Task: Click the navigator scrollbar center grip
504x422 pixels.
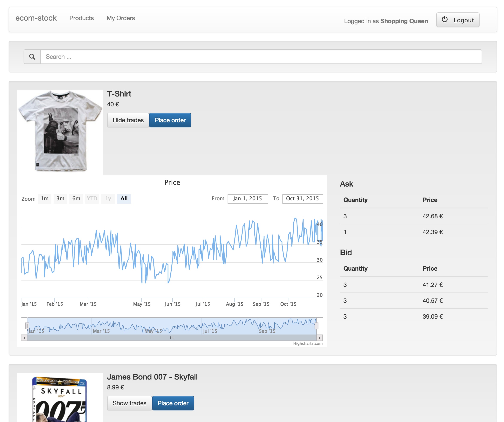Action: coord(172,338)
